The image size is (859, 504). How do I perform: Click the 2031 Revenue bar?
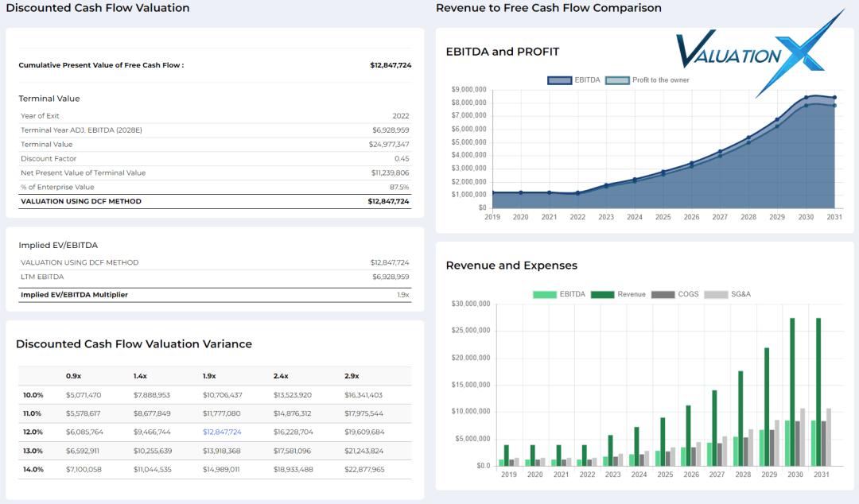818,392
